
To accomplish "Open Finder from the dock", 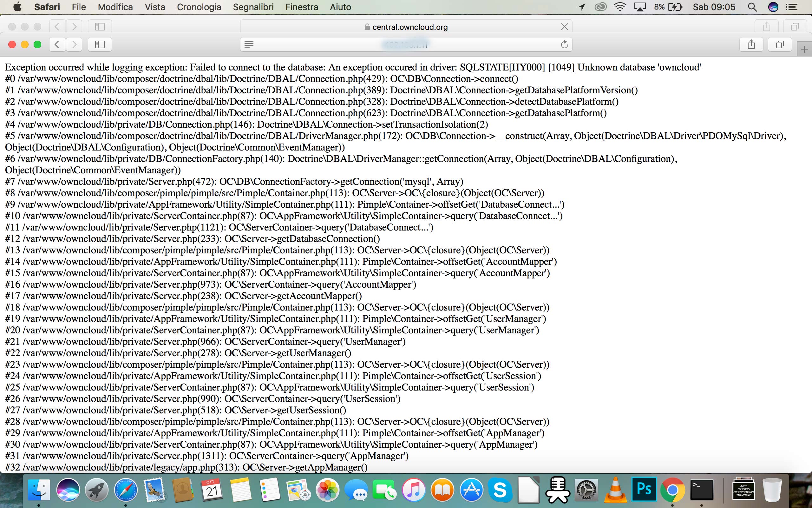I will [x=39, y=490].
